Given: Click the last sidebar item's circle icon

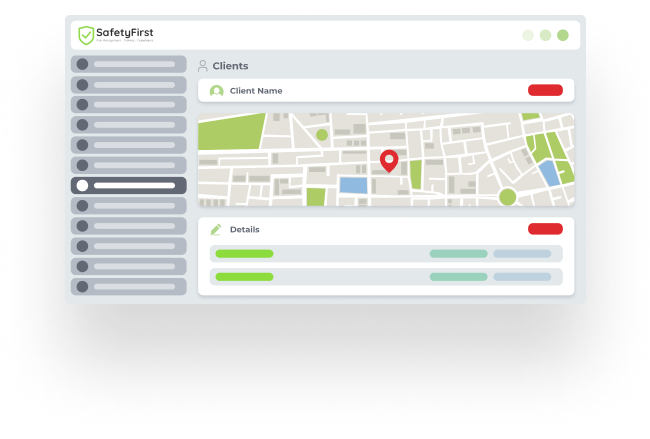Looking at the screenshot, I should [82, 286].
